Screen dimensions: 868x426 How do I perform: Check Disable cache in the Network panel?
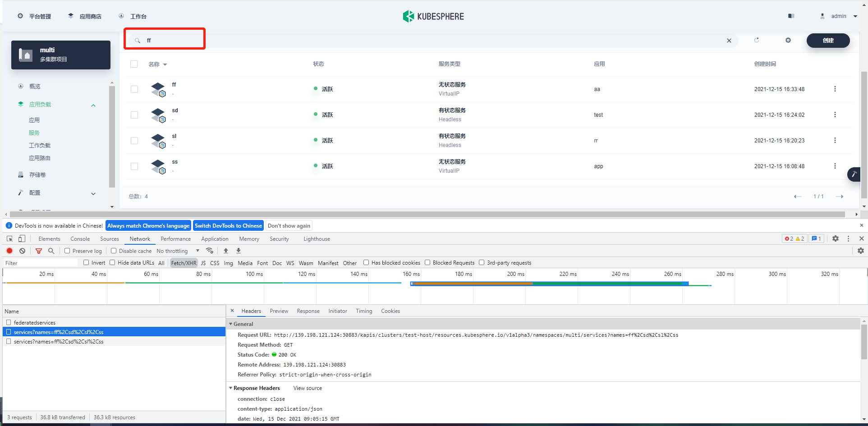click(114, 251)
